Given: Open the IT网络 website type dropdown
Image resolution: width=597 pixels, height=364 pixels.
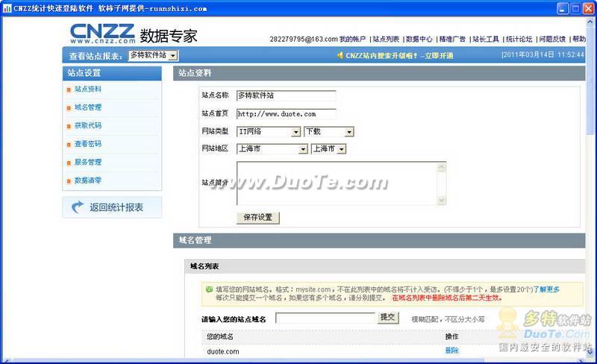Looking at the screenshot, I should click(x=269, y=132).
